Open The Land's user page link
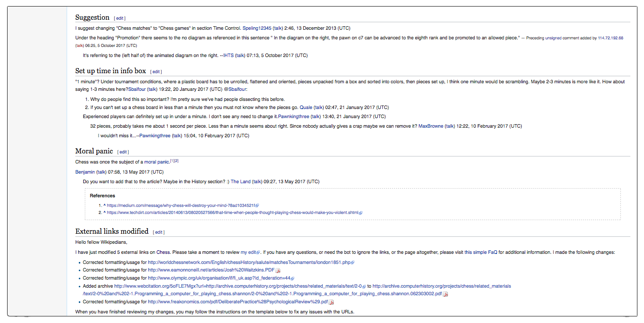Image resolution: width=644 pixels, height=323 pixels. (241, 181)
